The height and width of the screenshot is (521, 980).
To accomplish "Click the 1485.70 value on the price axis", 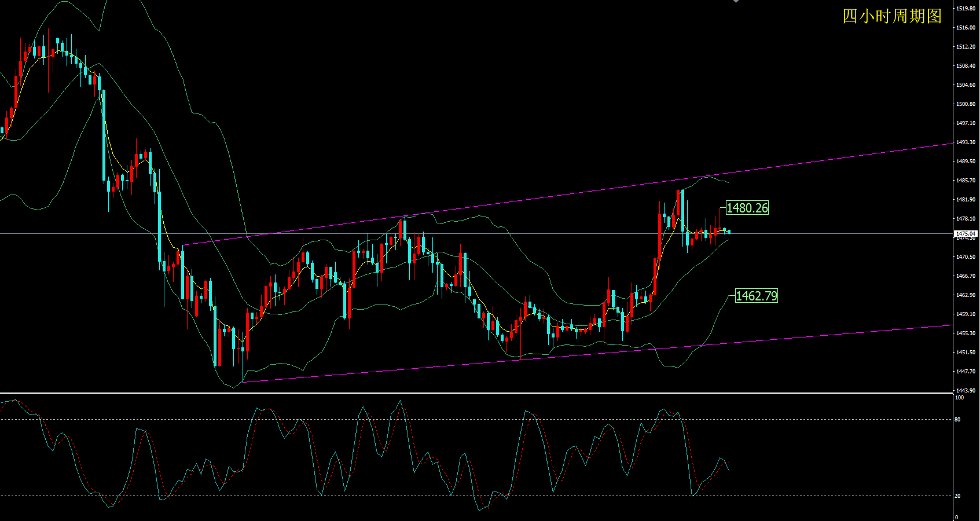I will pyautogui.click(x=966, y=180).
